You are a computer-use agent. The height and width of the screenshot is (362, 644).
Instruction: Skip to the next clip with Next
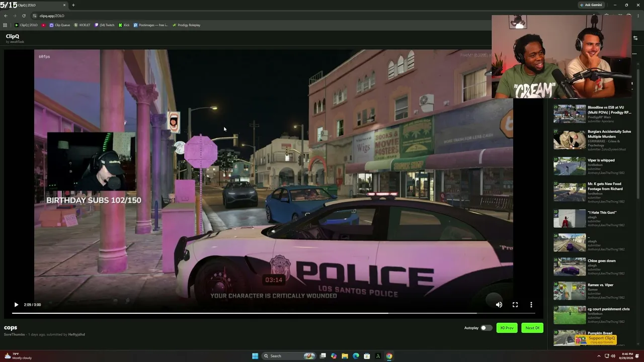point(532,328)
